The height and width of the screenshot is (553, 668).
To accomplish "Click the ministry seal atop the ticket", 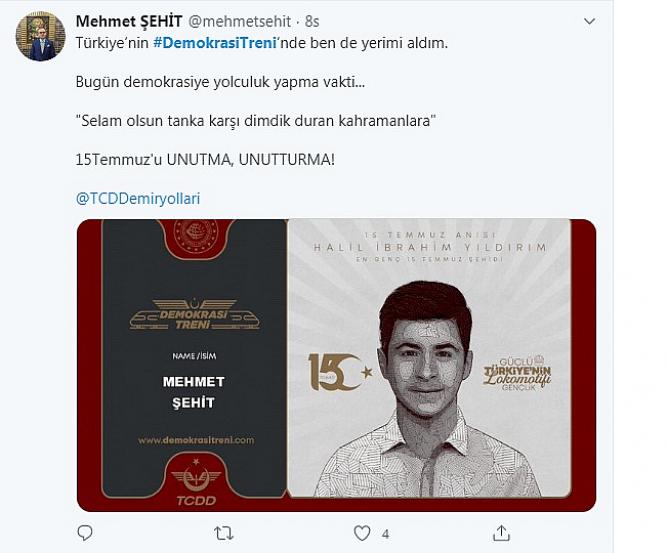I will click(196, 236).
